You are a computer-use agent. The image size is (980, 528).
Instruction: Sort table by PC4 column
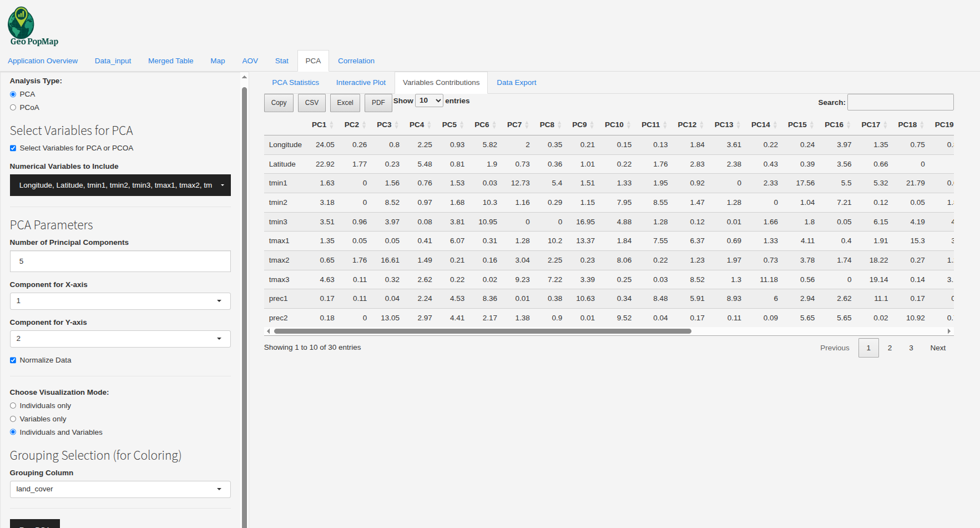point(420,125)
